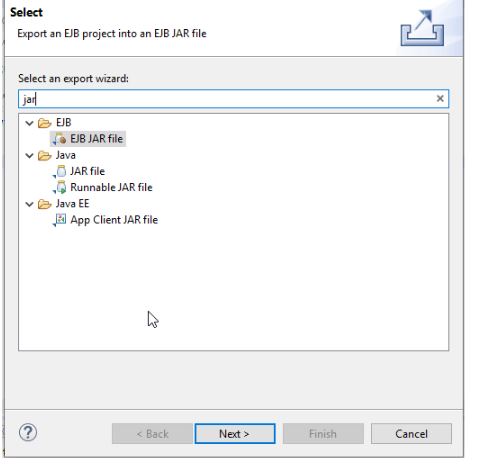
Task: Click the EJB folder icon
Action: [x=44, y=123]
